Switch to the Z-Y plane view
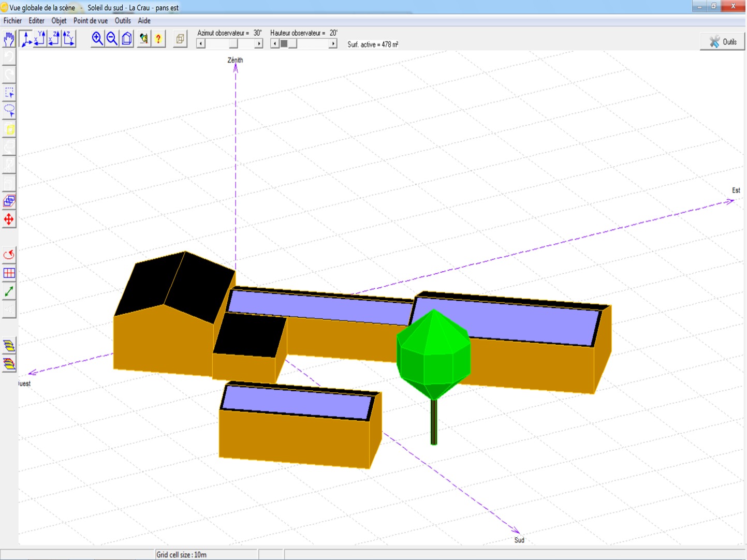Screen dimensions: 747x560 pos(68,39)
